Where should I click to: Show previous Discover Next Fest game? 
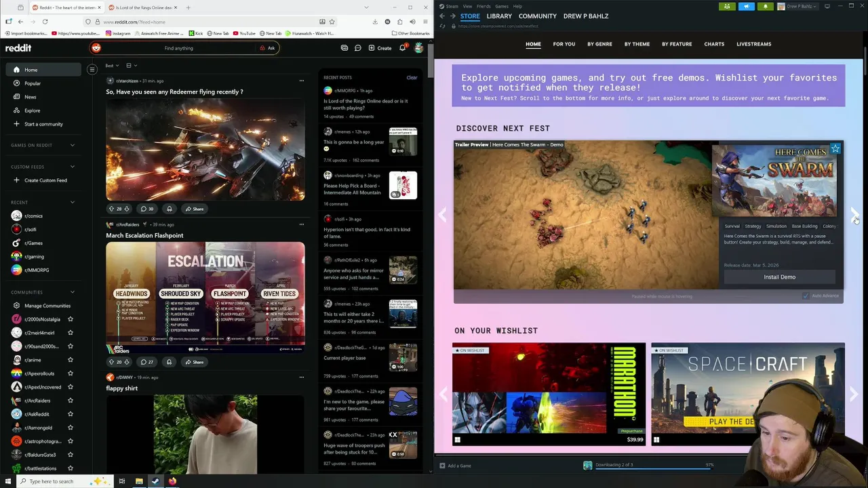coord(443,215)
